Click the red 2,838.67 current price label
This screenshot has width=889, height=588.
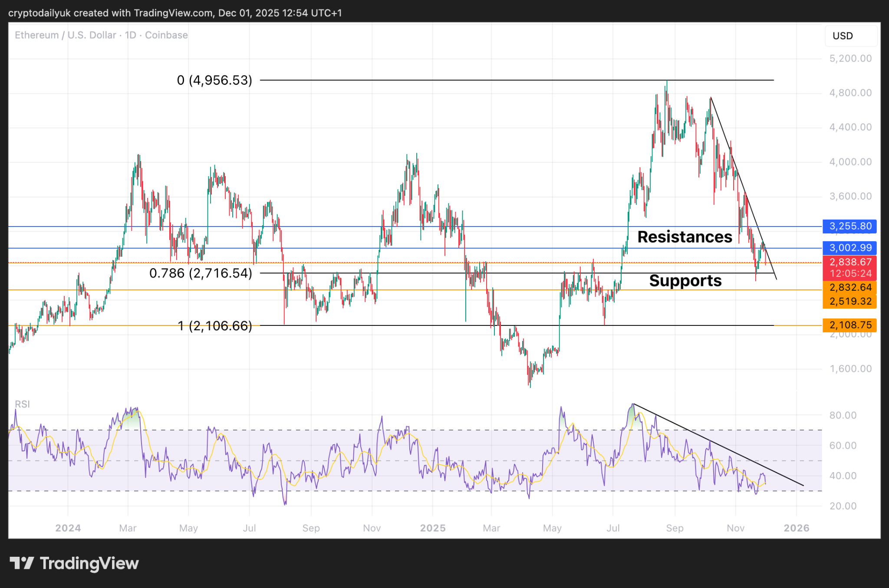(x=849, y=262)
